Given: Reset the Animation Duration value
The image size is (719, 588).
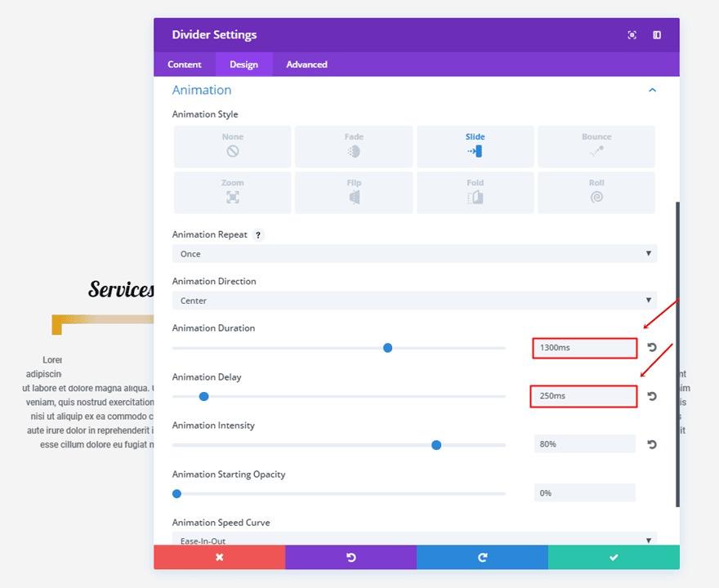Looking at the screenshot, I should click(651, 348).
